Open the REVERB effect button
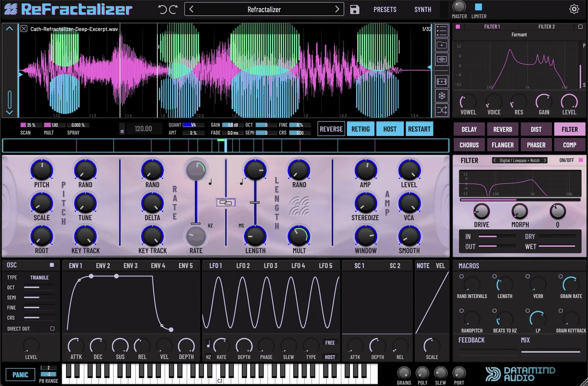The width and height of the screenshot is (588, 386). coord(502,129)
